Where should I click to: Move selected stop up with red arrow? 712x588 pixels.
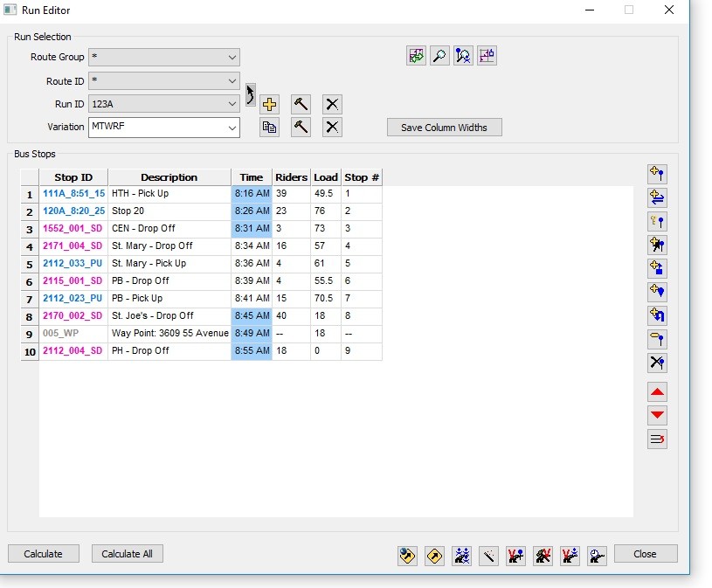pyautogui.click(x=657, y=391)
